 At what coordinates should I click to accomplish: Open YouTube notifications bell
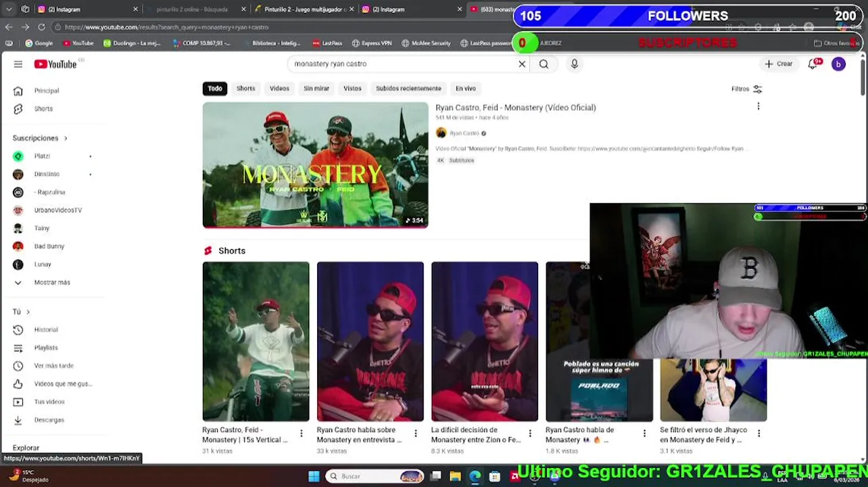(813, 64)
